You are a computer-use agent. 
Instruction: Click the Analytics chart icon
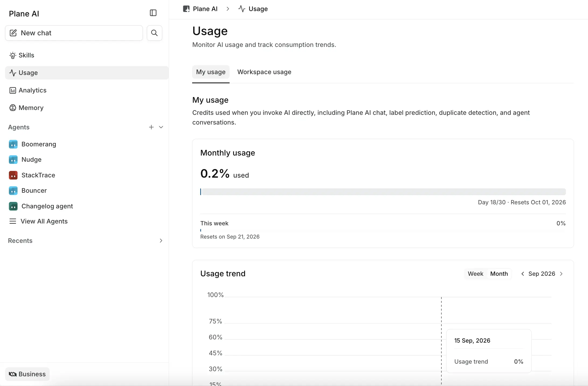[x=13, y=90]
